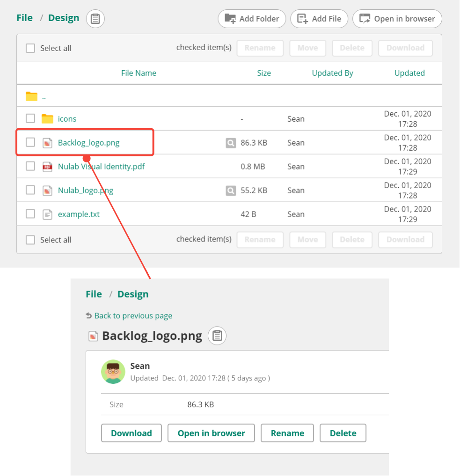Screen dimensions: 460x476
Task: Click the 86.3 KB size in file list
Action: [x=254, y=143]
